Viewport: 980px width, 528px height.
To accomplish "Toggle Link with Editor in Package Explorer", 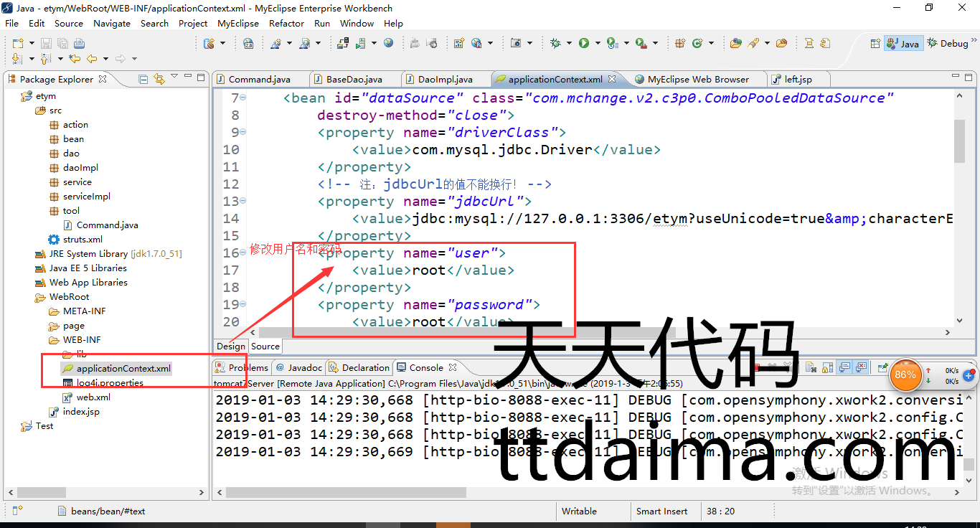I will pyautogui.click(x=159, y=80).
